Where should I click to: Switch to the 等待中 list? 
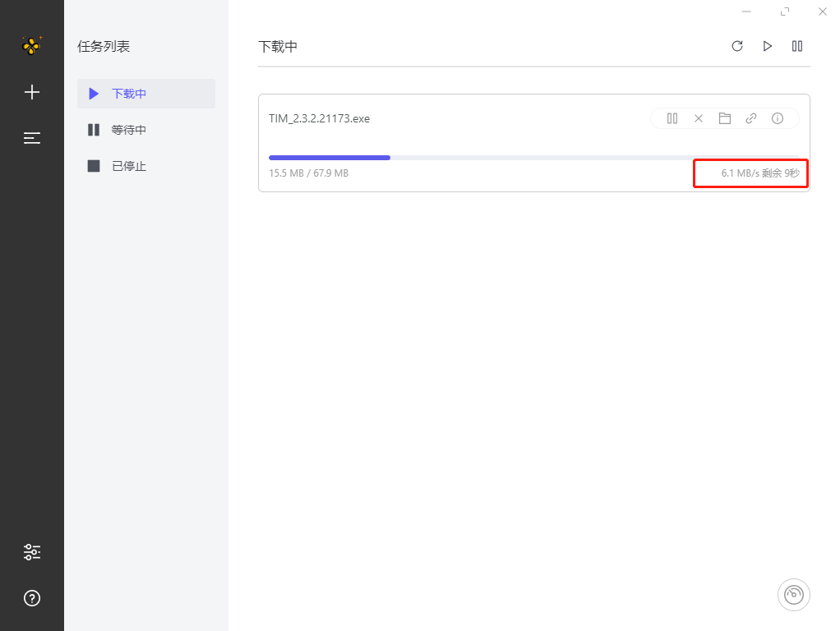[x=146, y=130]
